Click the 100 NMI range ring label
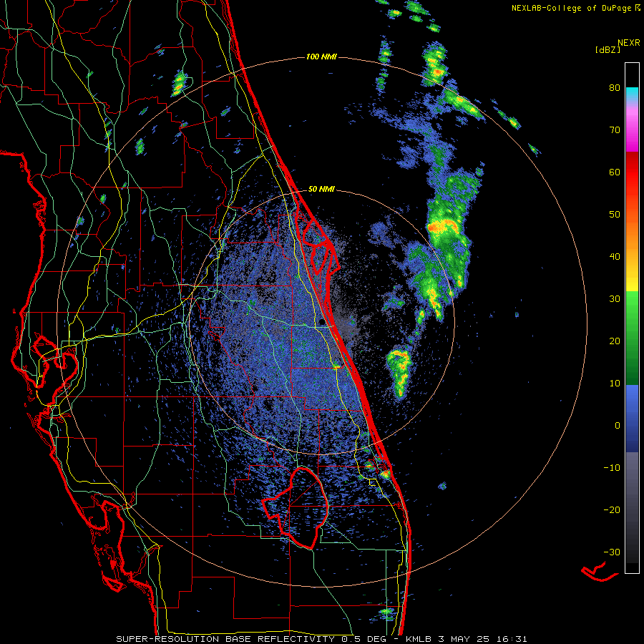 click(x=321, y=57)
